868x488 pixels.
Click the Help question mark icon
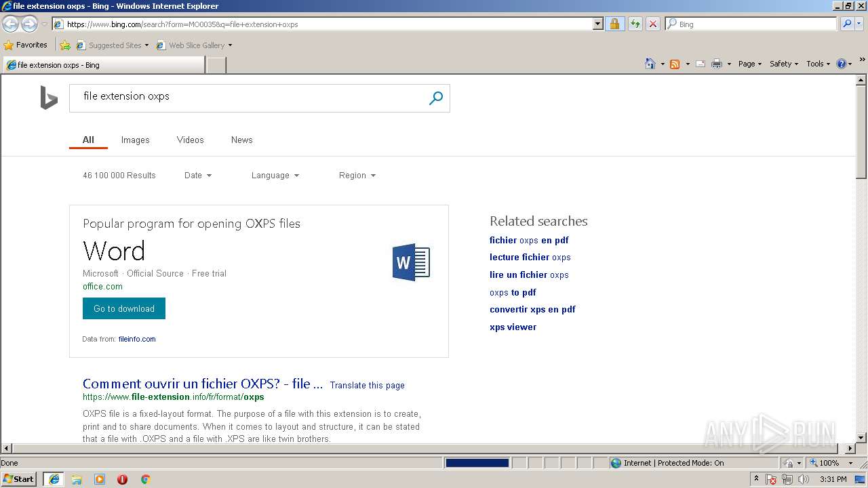click(x=842, y=64)
